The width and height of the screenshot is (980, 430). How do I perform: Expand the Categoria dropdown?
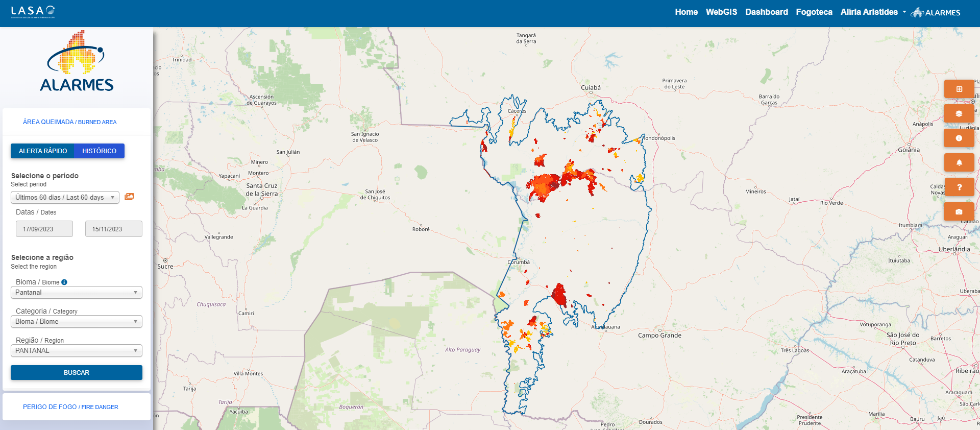pyautogui.click(x=77, y=322)
